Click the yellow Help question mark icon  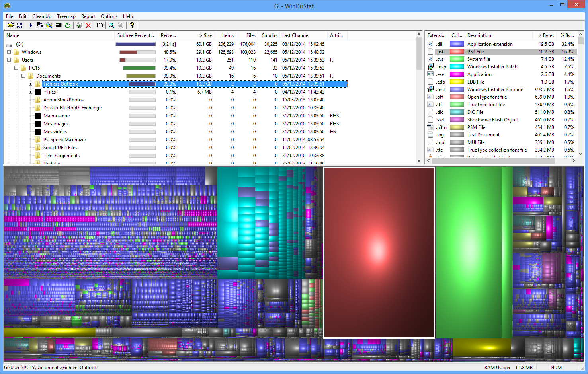pyautogui.click(x=132, y=25)
